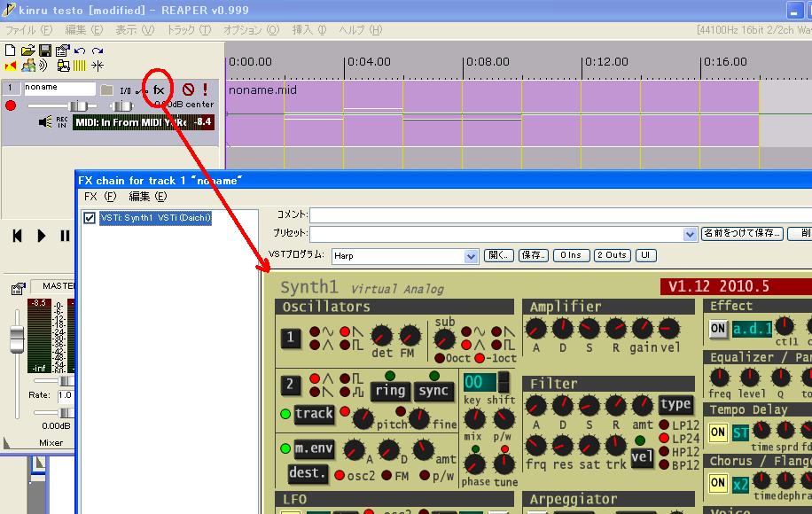Click the red and yellow bowtie toolbar icon
Viewport: 812px width, 514px height.
tap(11, 66)
